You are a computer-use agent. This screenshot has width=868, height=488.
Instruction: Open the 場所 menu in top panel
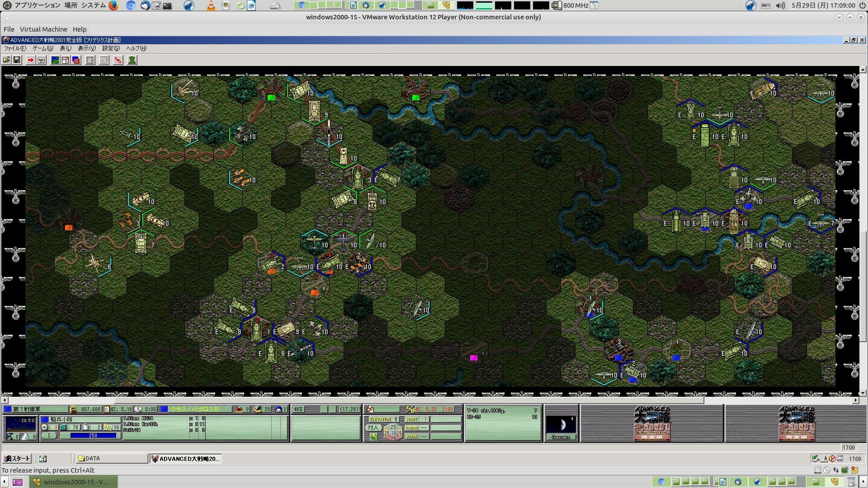tap(71, 5)
